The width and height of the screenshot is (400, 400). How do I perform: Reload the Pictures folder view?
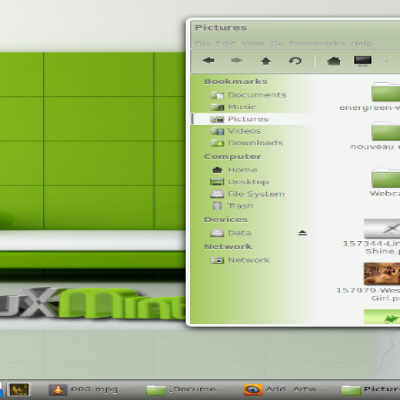click(x=295, y=61)
